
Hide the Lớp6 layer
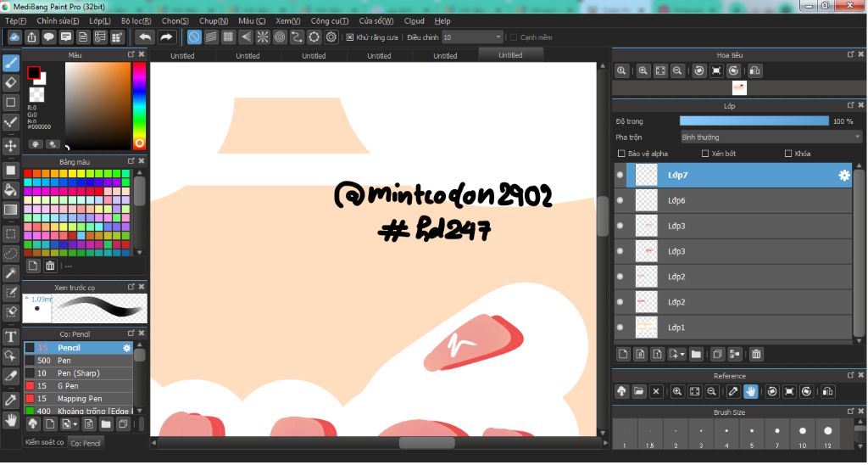click(620, 200)
